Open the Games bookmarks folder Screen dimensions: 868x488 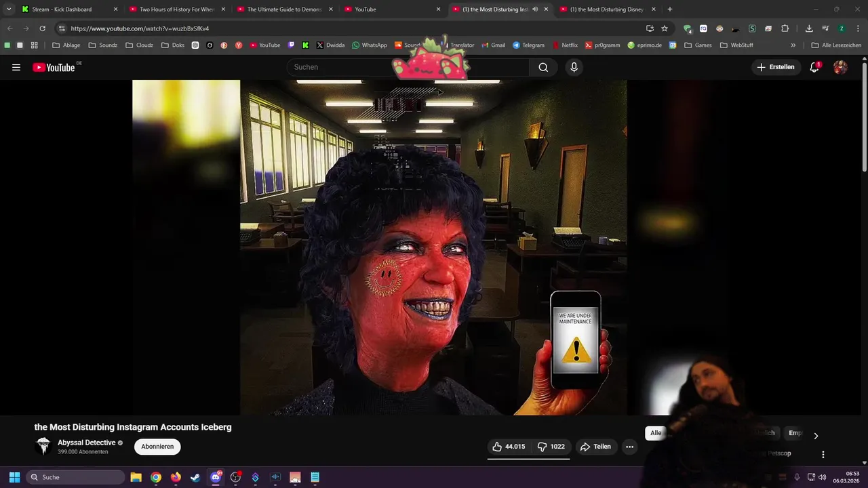point(698,45)
